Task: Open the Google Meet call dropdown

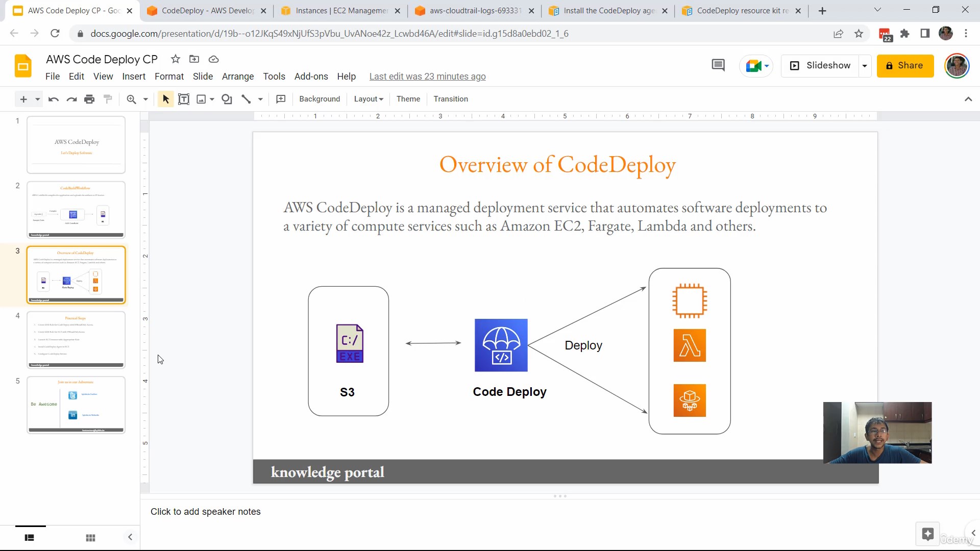Action: coord(756,66)
